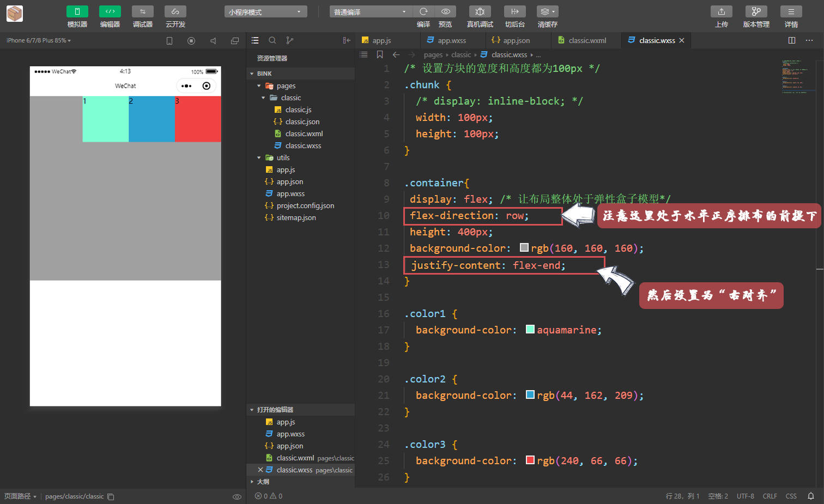824x504 pixels.
Task: Open the iPhone 6/7/8 Plus device dropdown
Action: [39, 40]
